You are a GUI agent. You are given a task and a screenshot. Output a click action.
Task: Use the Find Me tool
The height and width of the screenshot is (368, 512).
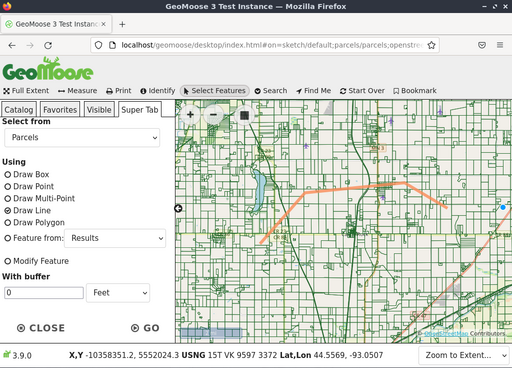(313, 91)
